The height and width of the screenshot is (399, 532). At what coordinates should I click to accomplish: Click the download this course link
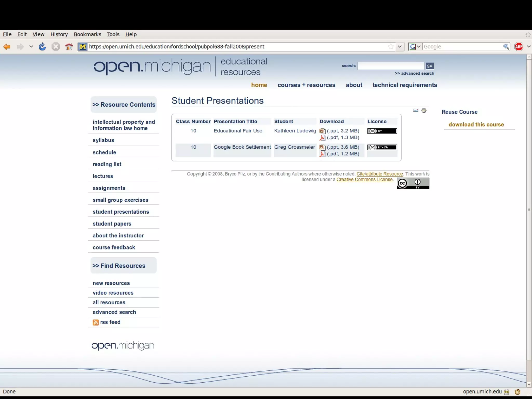pos(476,125)
